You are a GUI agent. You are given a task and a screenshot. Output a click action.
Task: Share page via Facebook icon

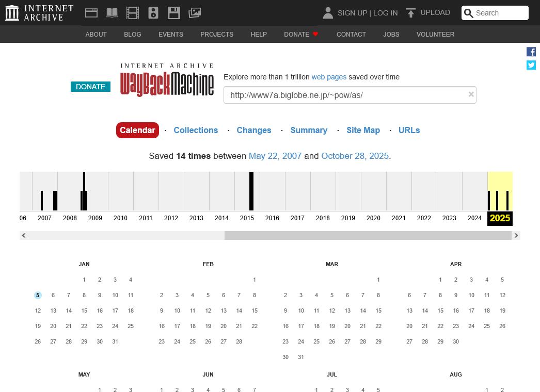[x=531, y=52]
